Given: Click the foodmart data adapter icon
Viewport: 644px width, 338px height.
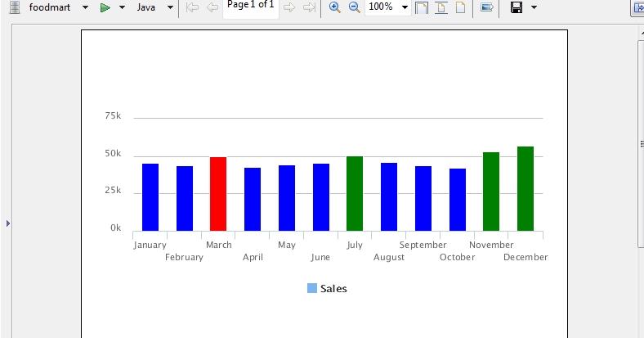Looking at the screenshot, I should coord(15,7).
